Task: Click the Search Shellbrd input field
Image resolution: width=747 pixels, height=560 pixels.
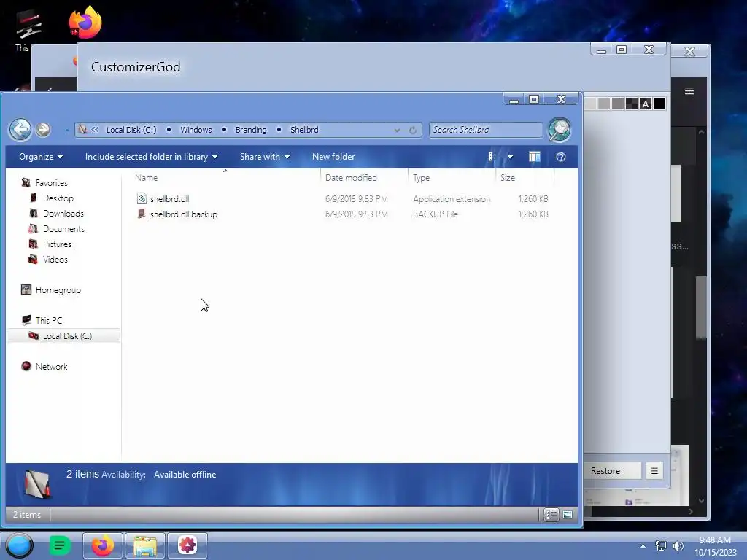Action: [485, 130]
